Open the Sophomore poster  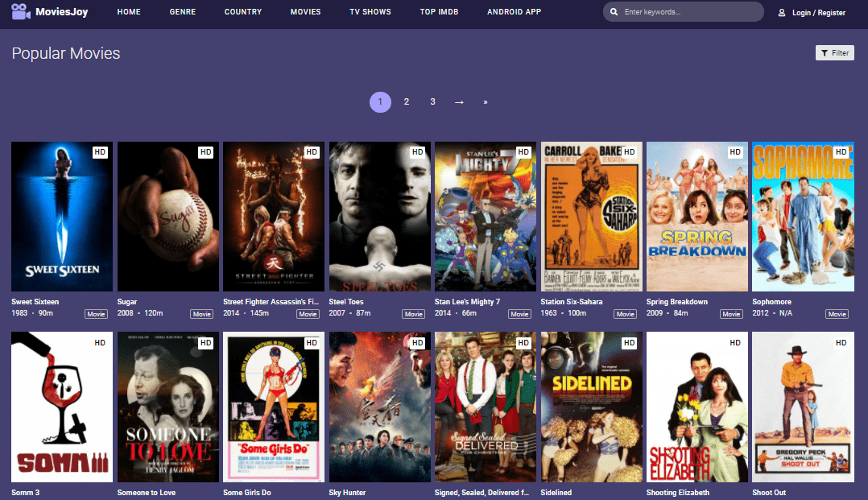point(804,217)
